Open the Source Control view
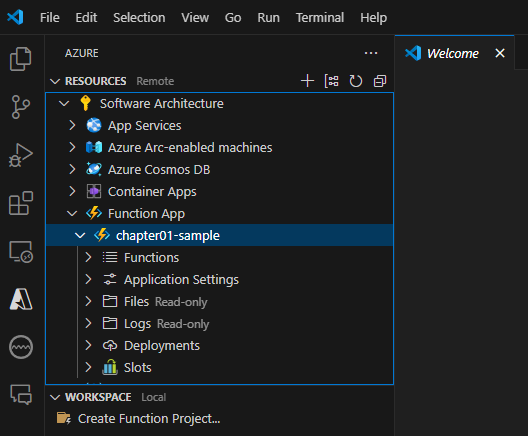The height and width of the screenshot is (436, 528). tap(21, 107)
